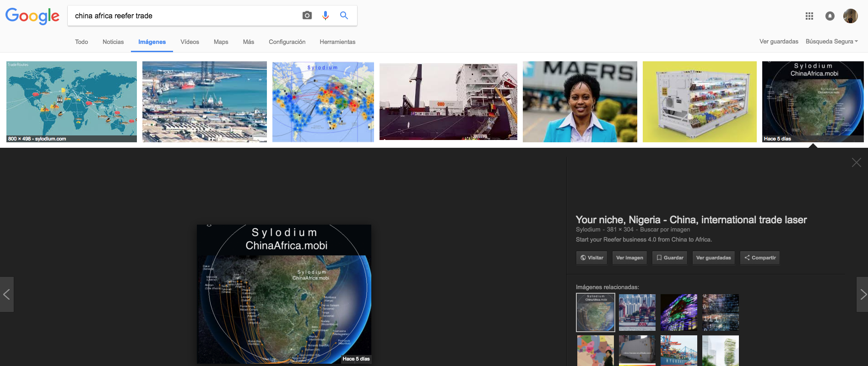The width and height of the screenshot is (868, 366).
Task: Expand the Más menu
Action: 249,42
